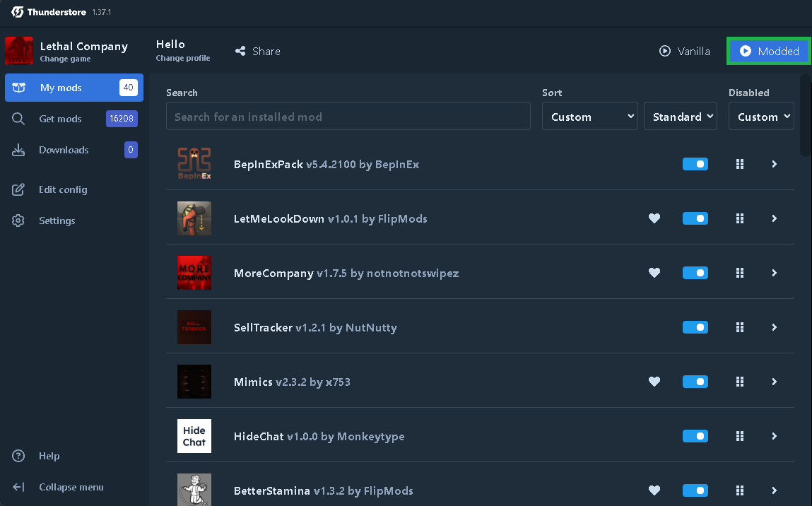This screenshot has width=812, height=506.
Task: Disable the MoreCompany mod
Action: tap(695, 273)
